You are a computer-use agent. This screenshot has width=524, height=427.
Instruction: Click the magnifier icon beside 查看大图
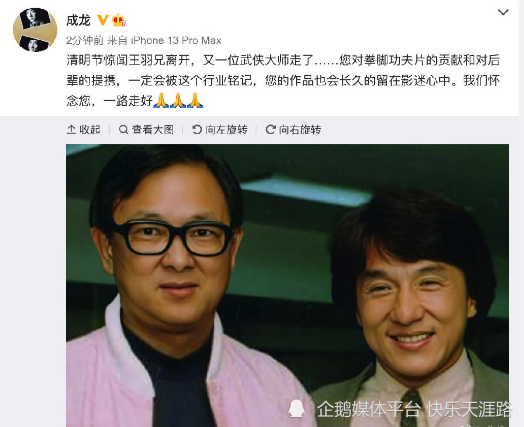point(123,129)
